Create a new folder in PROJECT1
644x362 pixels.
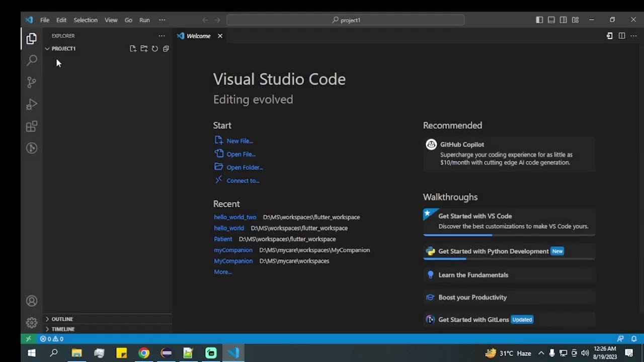144,49
